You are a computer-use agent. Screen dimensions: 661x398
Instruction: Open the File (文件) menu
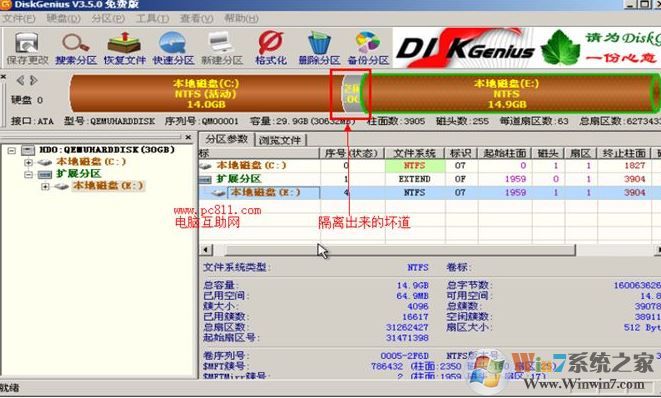18,19
